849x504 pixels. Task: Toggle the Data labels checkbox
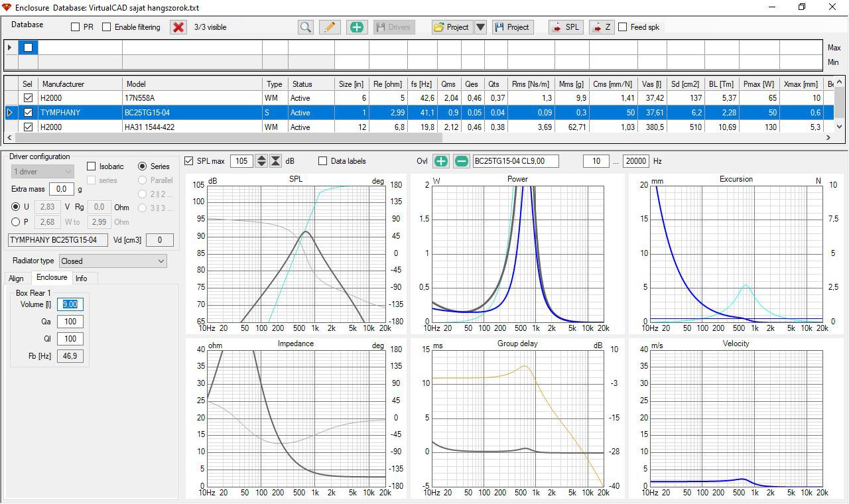(x=323, y=161)
